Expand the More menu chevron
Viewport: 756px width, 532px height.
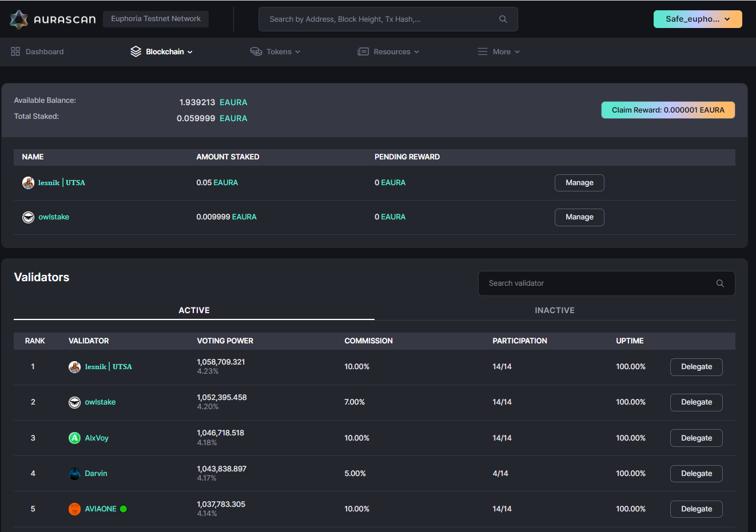517,52
